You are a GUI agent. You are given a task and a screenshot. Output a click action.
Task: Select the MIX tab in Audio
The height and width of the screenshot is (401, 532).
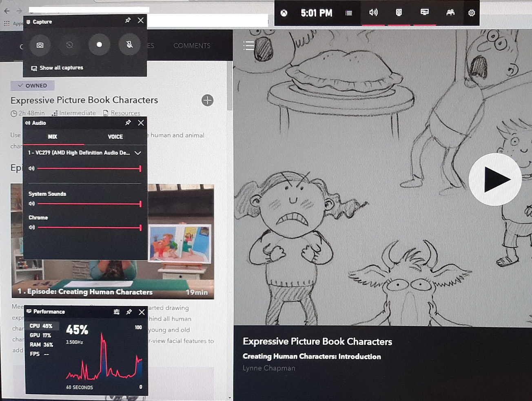(x=53, y=137)
